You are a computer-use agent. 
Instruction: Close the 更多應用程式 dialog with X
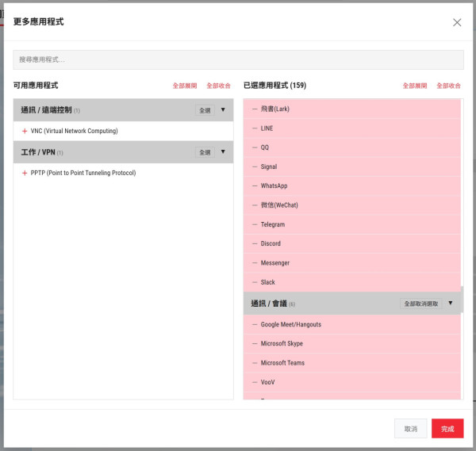point(457,22)
